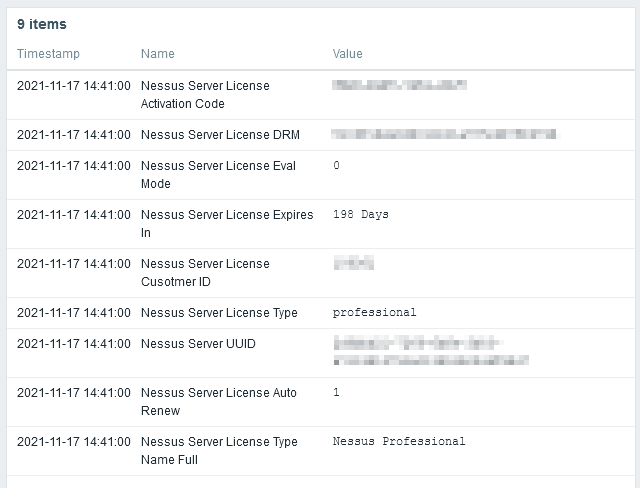640x488 pixels.
Task: Select 'Nessus Server License Auto Renew' name
Action: point(219,401)
